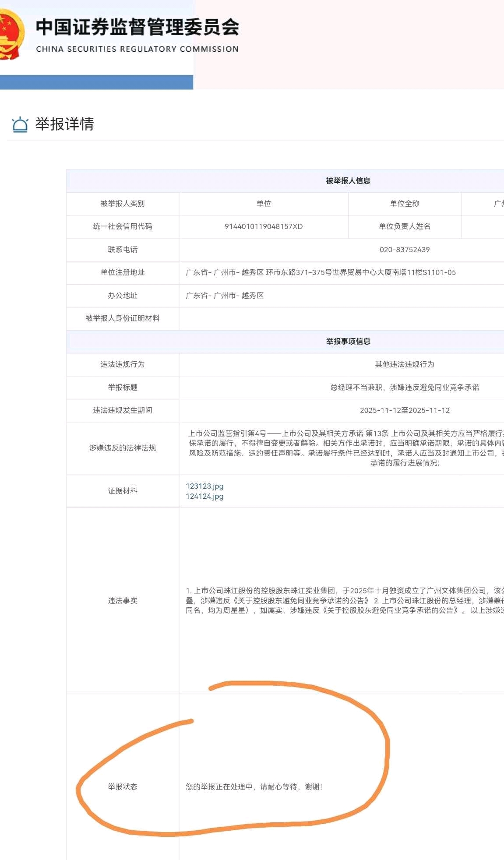Click the 单位全称 label
Screen dimensions: 504x860
point(405,204)
